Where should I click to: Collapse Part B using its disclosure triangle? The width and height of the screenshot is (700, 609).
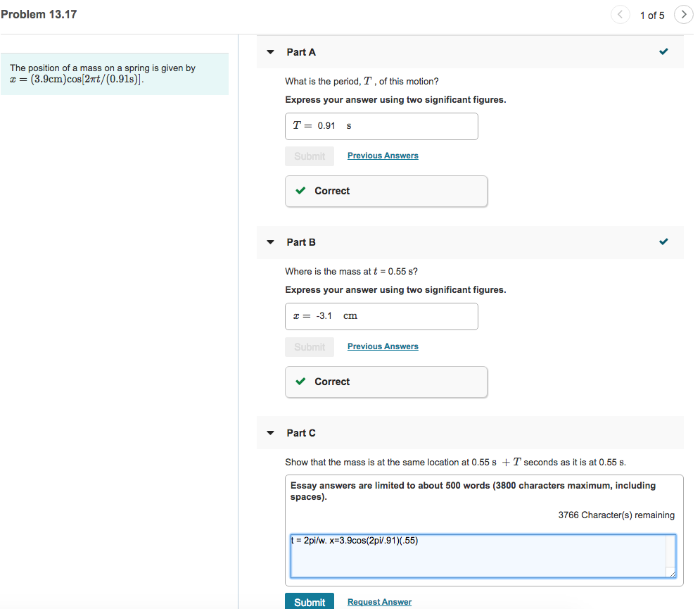click(270, 241)
